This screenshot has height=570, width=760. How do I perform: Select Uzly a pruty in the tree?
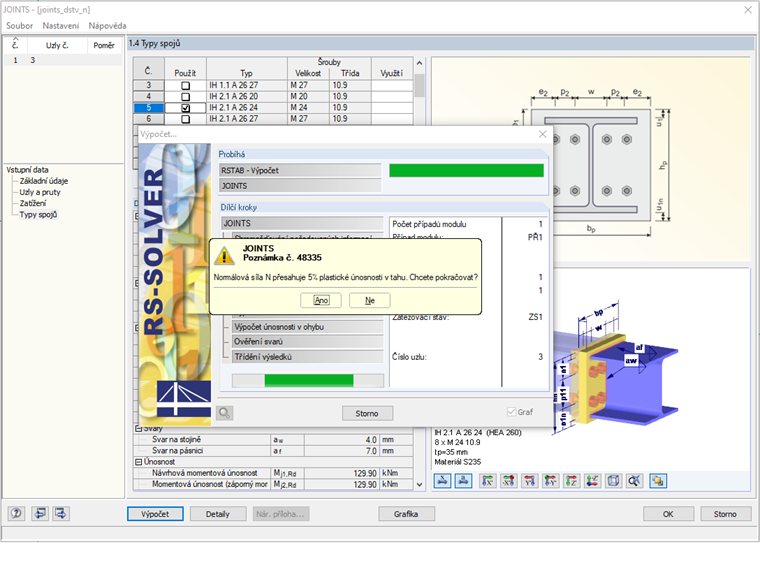pos(40,192)
